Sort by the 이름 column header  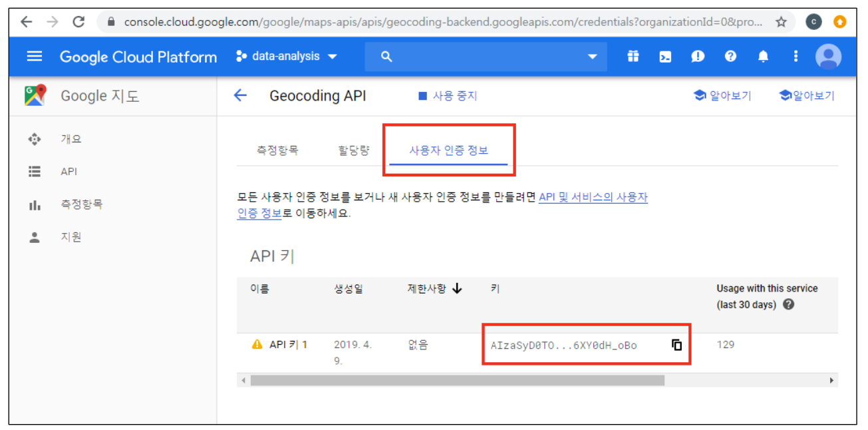[x=259, y=289]
